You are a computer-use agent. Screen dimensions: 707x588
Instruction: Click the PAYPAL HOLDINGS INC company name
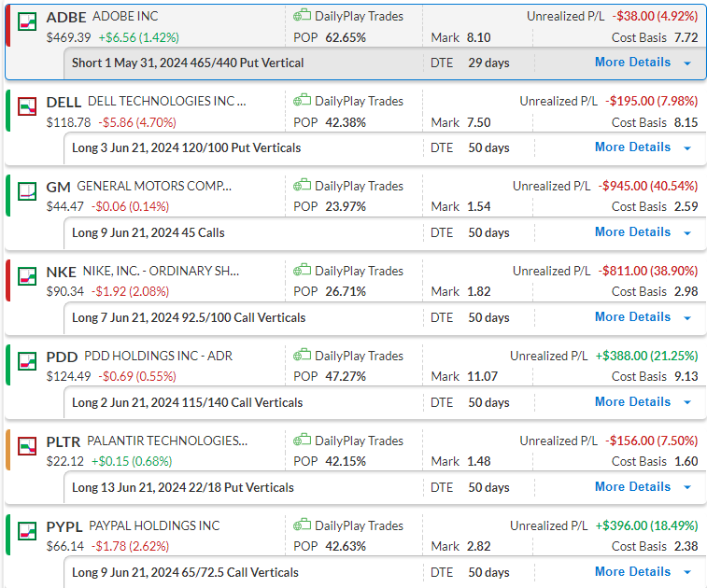(154, 525)
